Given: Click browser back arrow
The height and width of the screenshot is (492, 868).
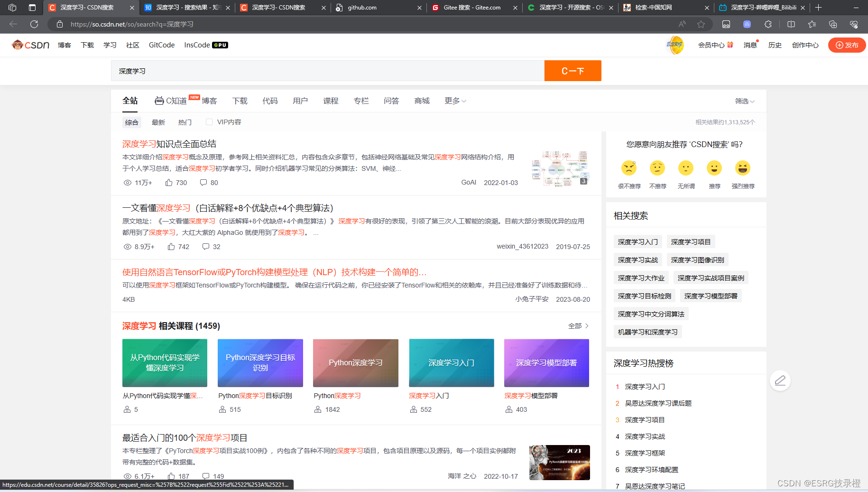Looking at the screenshot, I should pyautogui.click(x=13, y=24).
